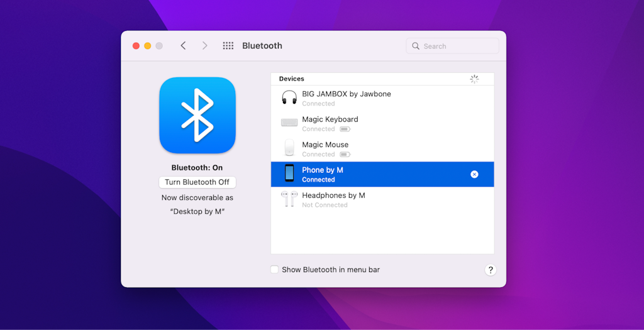
Task: Click the Headphones by M AirPods icon
Action: tap(289, 199)
